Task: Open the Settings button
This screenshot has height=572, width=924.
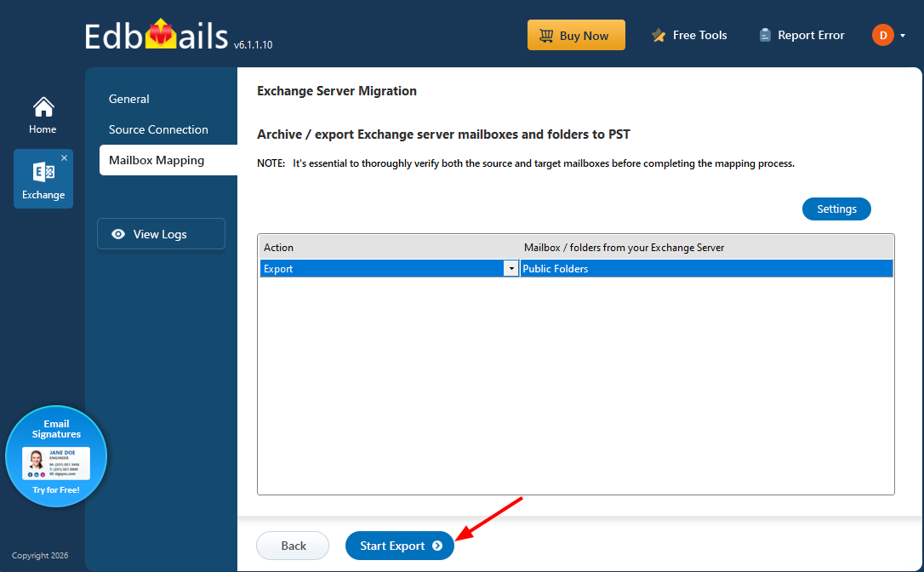Action: pos(836,209)
